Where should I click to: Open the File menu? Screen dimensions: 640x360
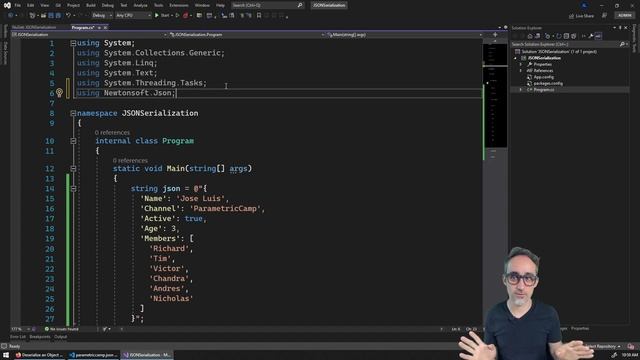[x=18, y=5]
